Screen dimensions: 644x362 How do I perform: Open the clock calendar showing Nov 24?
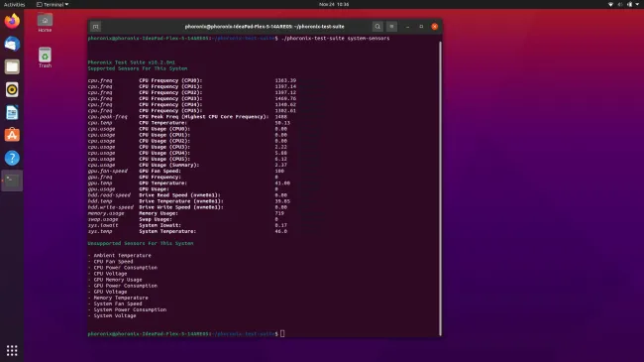[334, 5]
